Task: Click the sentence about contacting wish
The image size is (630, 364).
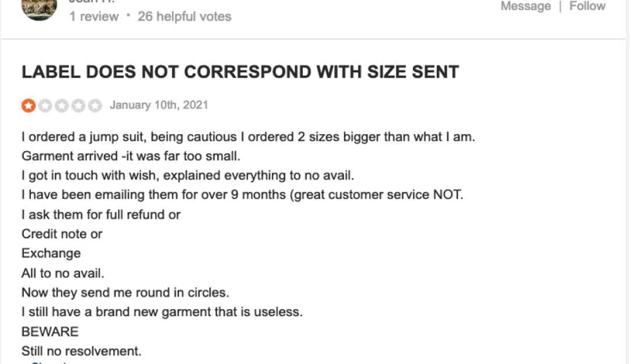Action: (188, 176)
